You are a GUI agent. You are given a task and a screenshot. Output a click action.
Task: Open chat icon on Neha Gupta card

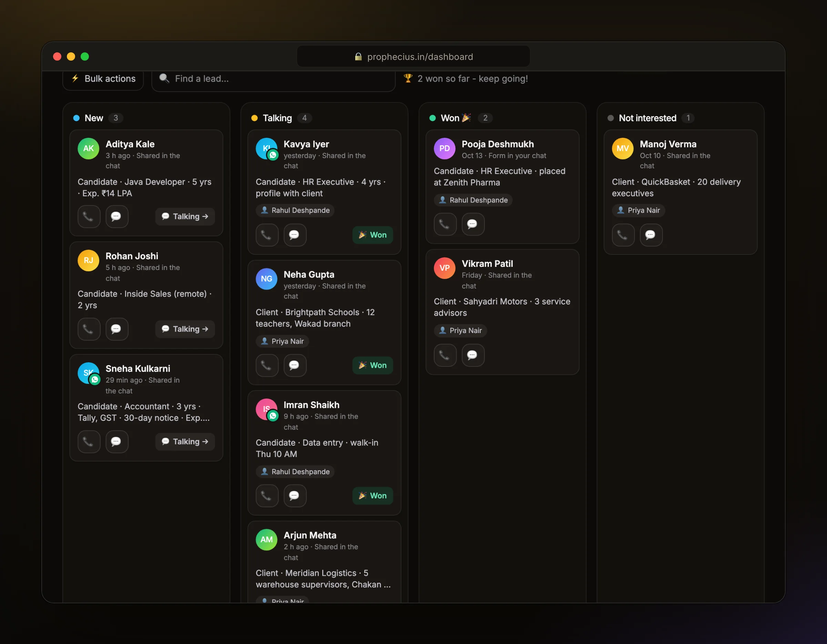coord(295,365)
